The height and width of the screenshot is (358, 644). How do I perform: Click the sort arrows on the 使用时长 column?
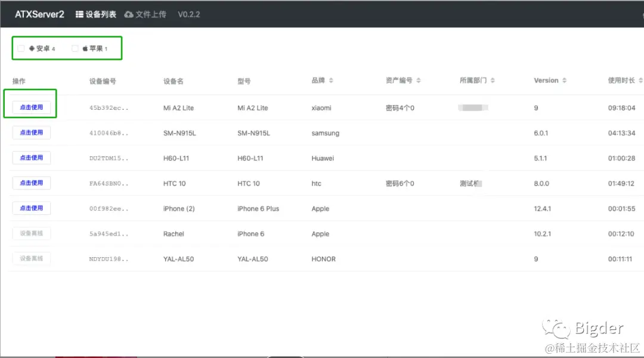tap(639, 79)
